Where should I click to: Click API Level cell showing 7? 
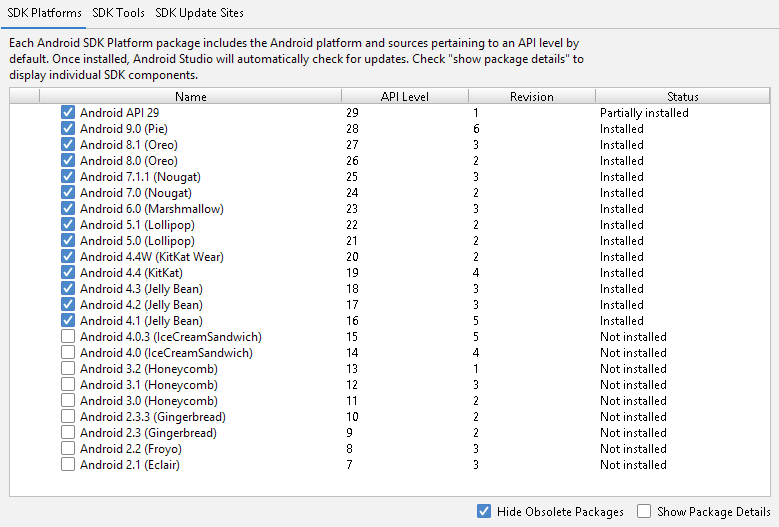point(350,465)
